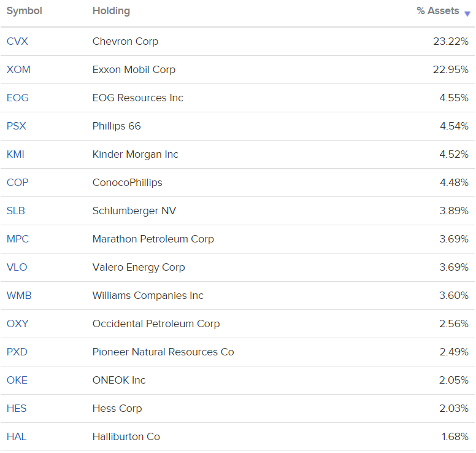Open the SLB ticker link

(x=16, y=211)
